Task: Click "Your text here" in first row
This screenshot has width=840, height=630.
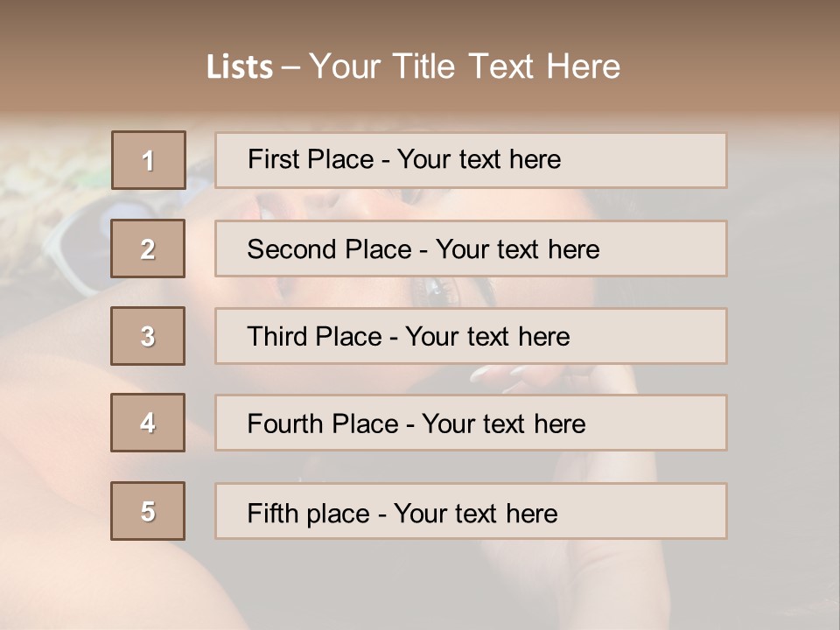Action: pyautogui.click(x=479, y=160)
